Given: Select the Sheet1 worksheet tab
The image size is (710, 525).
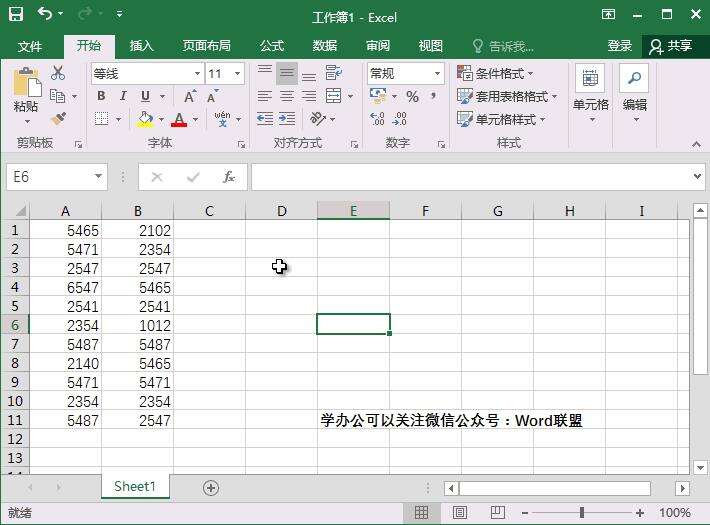Looking at the screenshot, I should (x=134, y=487).
